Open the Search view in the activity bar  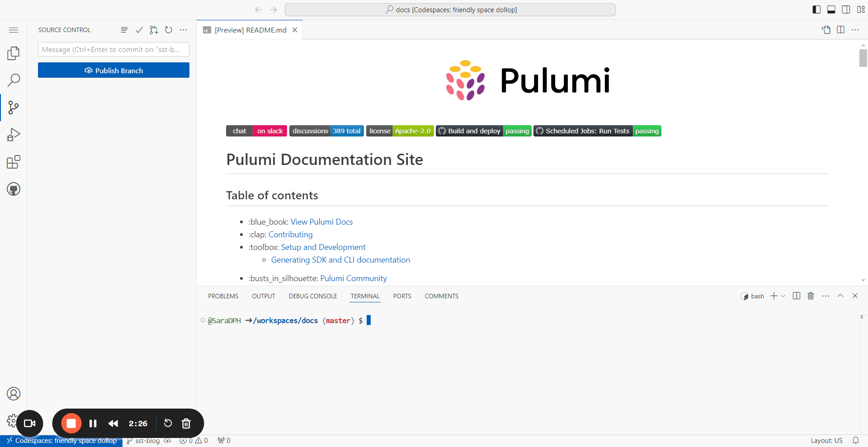tap(14, 80)
